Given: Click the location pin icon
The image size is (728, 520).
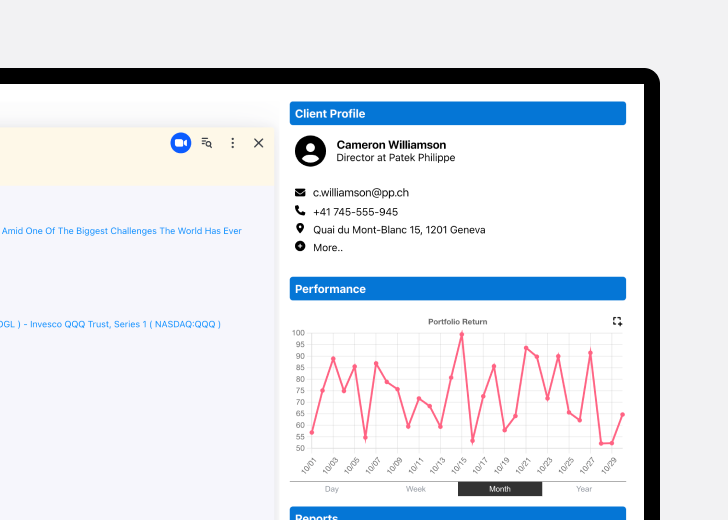Looking at the screenshot, I should point(300,229).
